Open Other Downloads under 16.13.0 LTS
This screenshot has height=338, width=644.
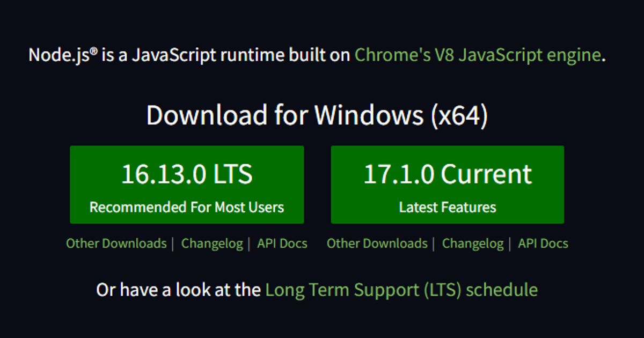(116, 244)
